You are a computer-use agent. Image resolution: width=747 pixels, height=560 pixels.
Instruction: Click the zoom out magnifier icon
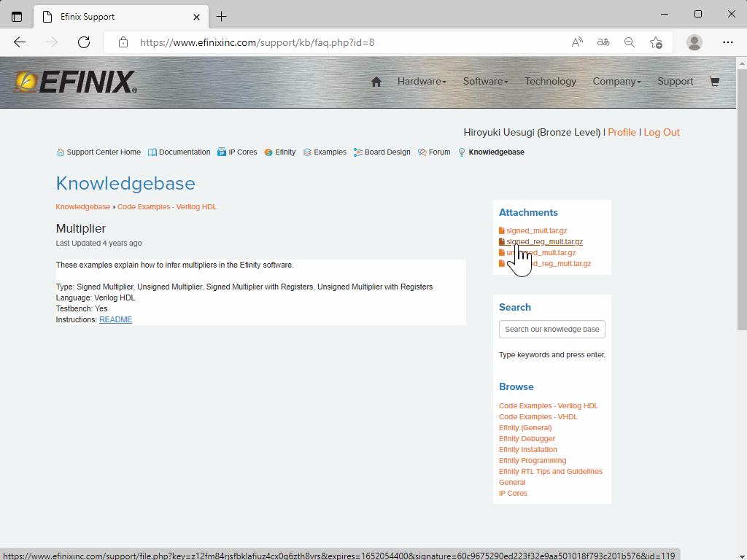pyautogui.click(x=630, y=42)
